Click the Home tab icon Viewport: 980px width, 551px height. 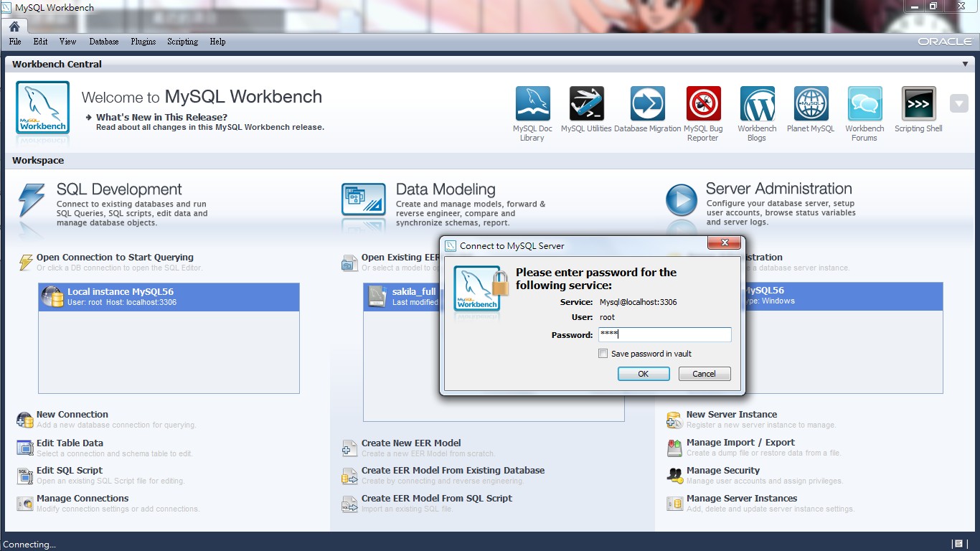14,27
